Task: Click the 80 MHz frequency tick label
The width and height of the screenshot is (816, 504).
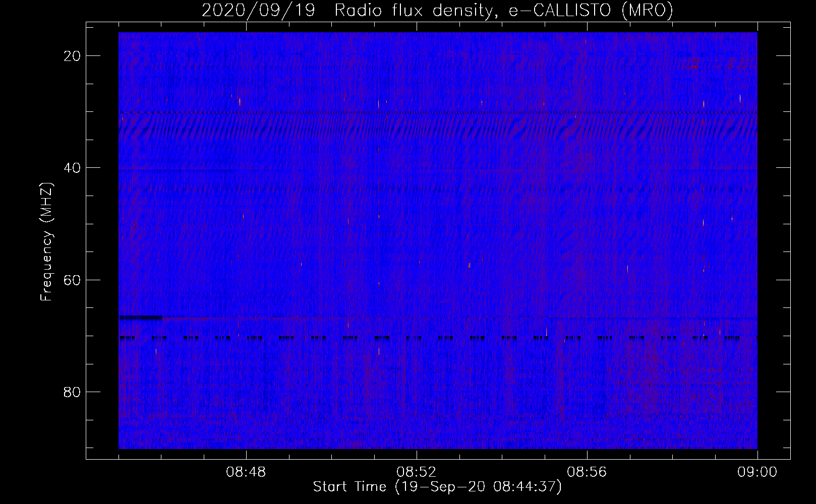Action: tap(72, 392)
